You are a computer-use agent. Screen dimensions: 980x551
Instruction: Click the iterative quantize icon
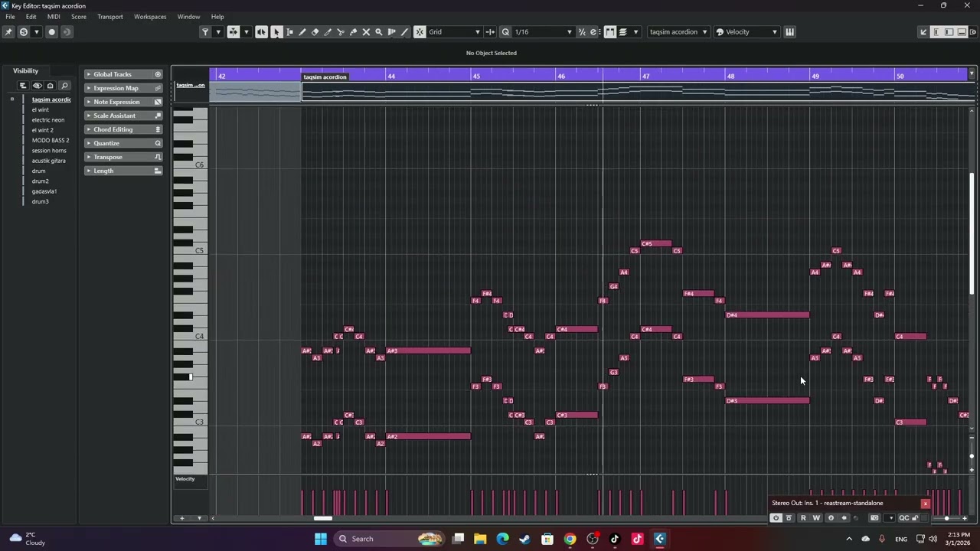(x=582, y=32)
